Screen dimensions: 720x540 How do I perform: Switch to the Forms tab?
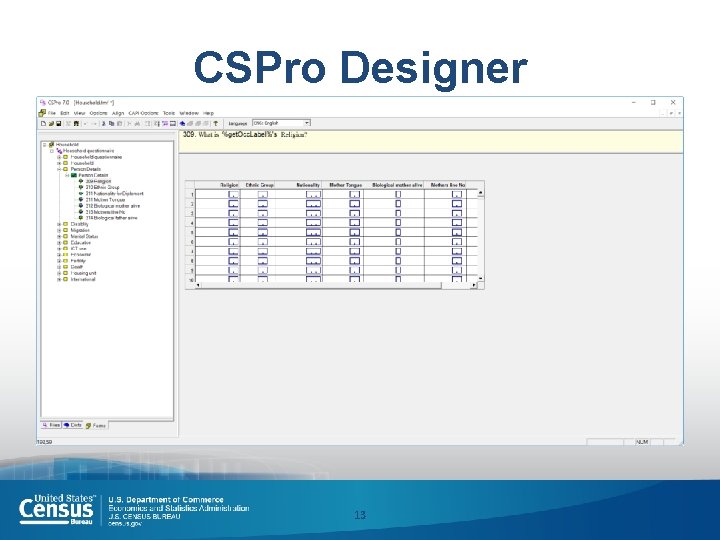pos(96,426)
